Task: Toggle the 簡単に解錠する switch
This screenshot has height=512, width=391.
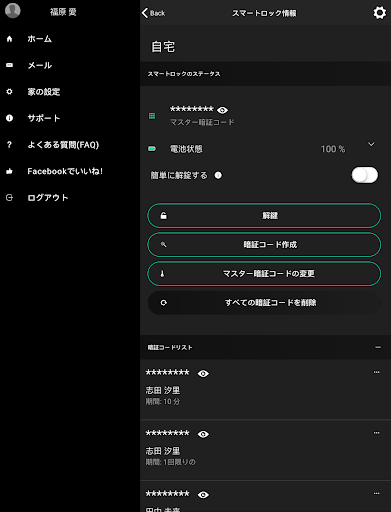Action: click(365, 175)
